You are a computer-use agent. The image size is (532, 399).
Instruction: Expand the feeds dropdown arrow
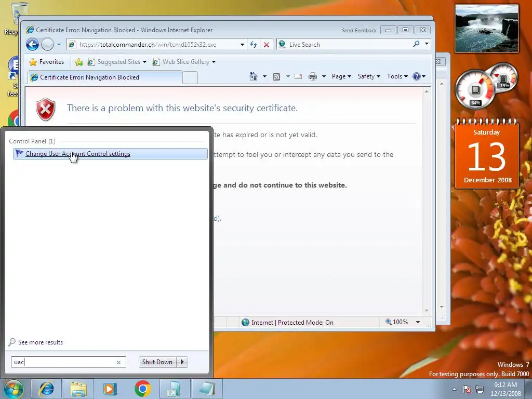coord(288,76)
